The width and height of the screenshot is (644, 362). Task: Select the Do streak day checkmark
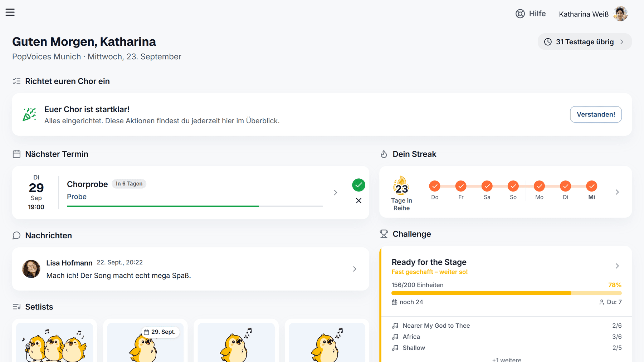coord(435,186)
